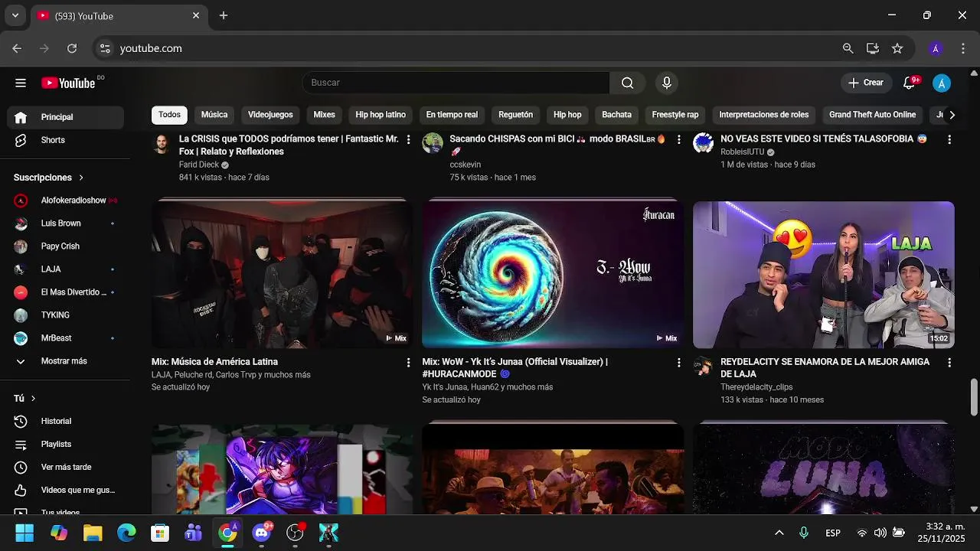980x551 pixels.
Task: Open Shorts in the sidebar
Action: tap(65, 140)
